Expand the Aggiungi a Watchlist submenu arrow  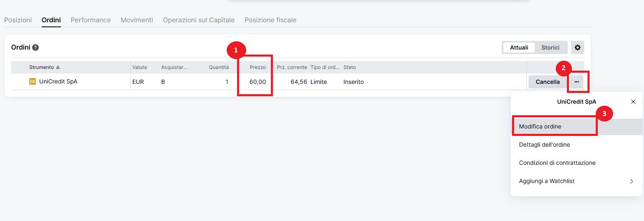tap(631, 181)
